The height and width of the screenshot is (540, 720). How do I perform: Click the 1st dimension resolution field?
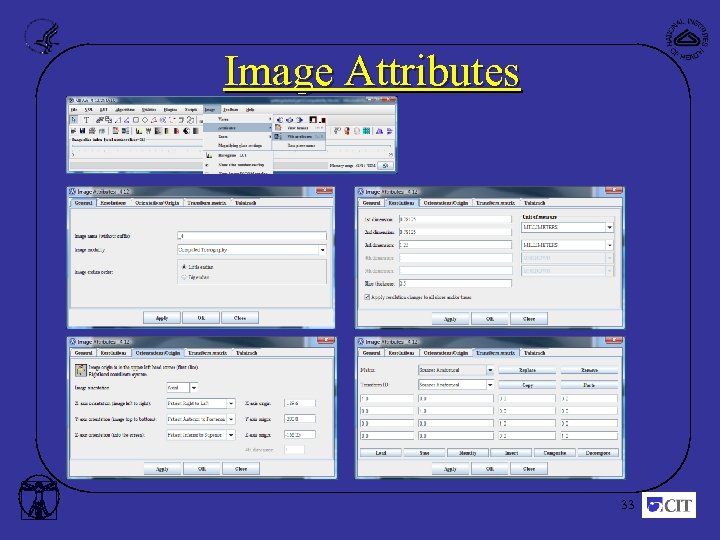coord(455,219)
